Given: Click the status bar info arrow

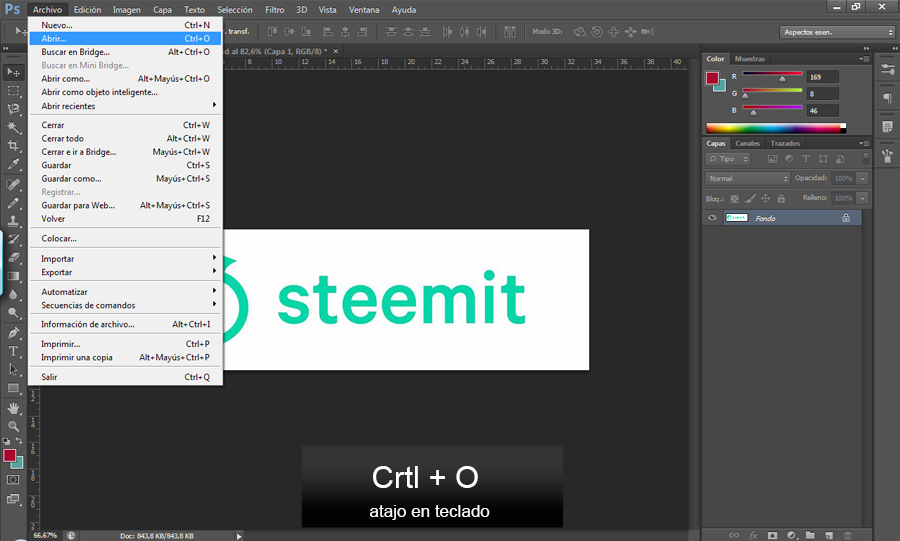Looking at the screenshot, I should pos(239,536).
